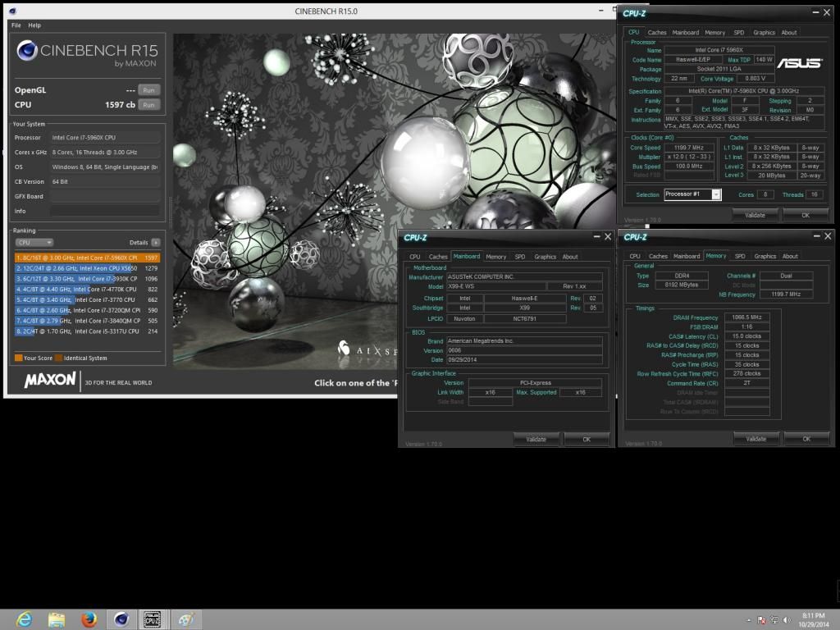Screen dimensions: 840x630
Task: Open About tab in CPU-Z processor window
Action: click(789, 33)
